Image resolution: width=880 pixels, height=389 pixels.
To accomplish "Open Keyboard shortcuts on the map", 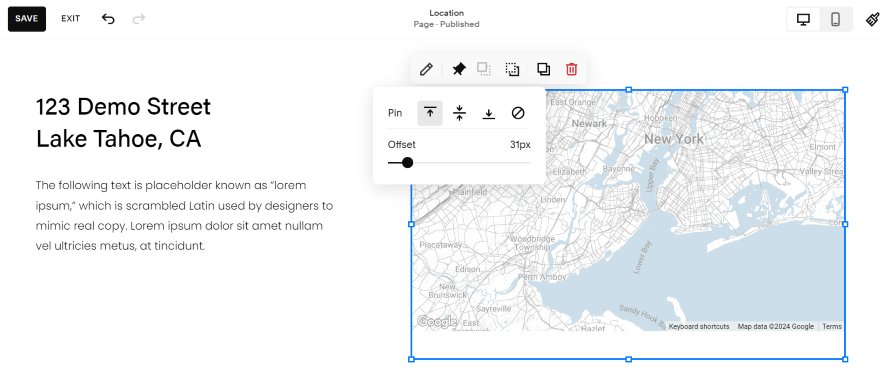I will coord(699,327).
